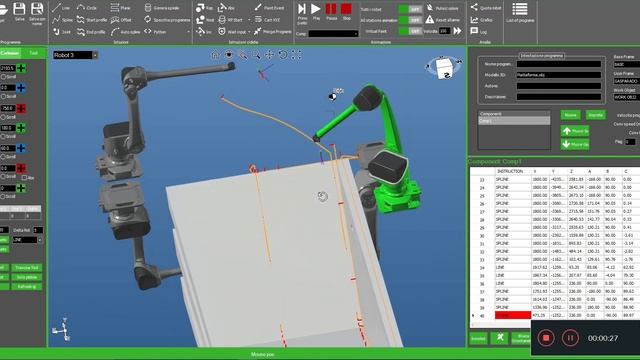This screenshot has width=640, height=360.
Task: Click the fast-forward speed icon
Action: pos(458,31)
